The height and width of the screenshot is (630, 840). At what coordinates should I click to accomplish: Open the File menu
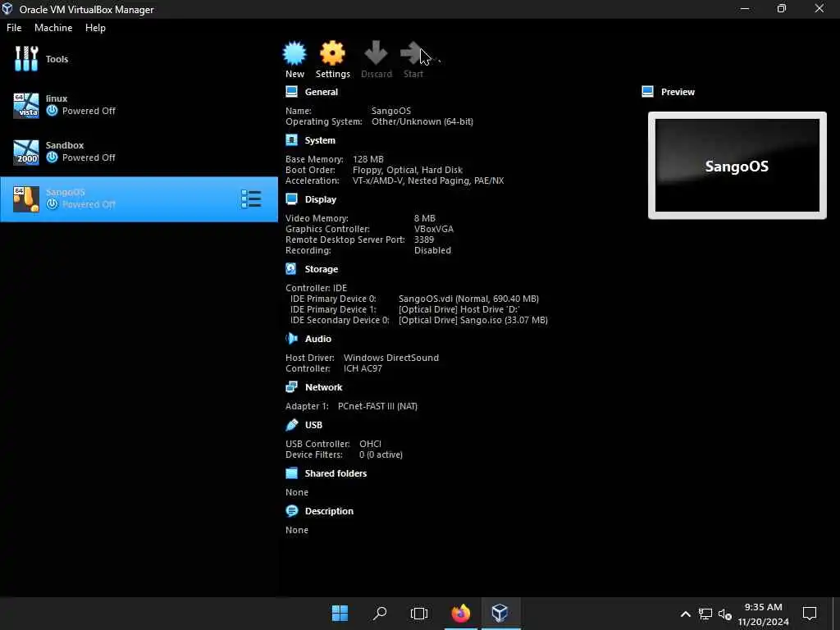(14, 28)
